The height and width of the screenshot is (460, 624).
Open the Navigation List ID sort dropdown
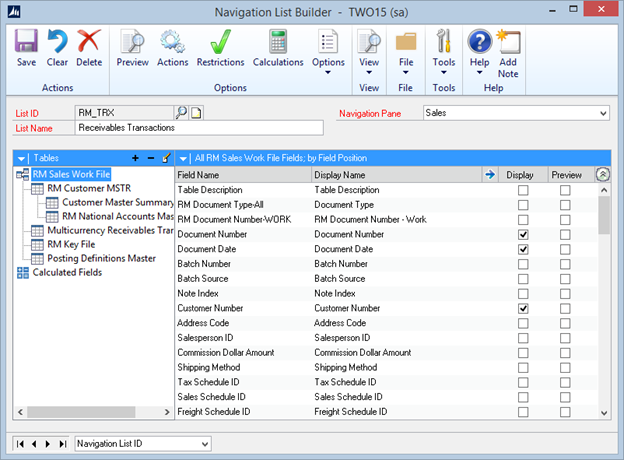[205, 444]
